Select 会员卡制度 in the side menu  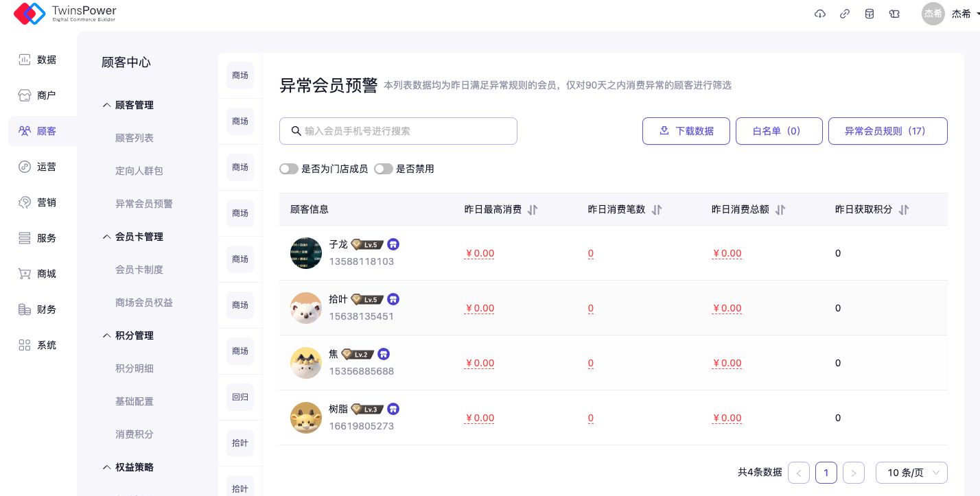[139, 270]
